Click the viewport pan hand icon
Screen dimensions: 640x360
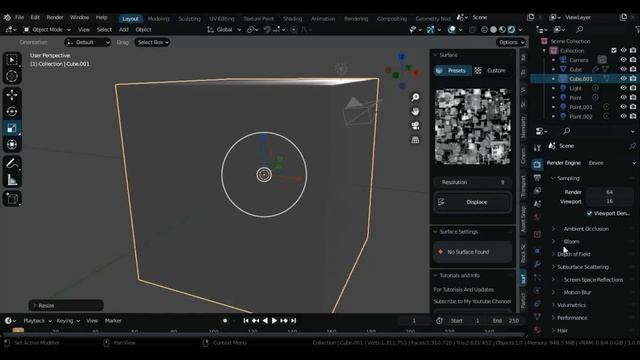[x=415, y=111]
